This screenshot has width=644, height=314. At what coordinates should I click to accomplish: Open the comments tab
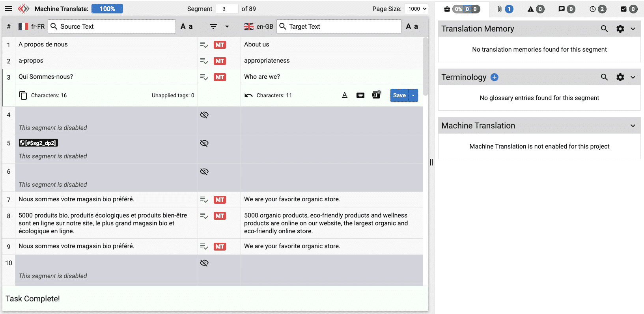566,9
